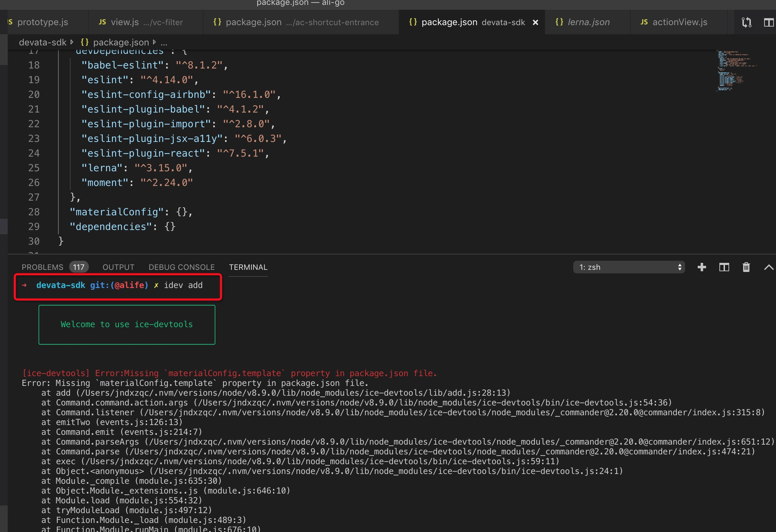Click the compare changes arrows icon
776x532 pixels.
coord(747,22)
